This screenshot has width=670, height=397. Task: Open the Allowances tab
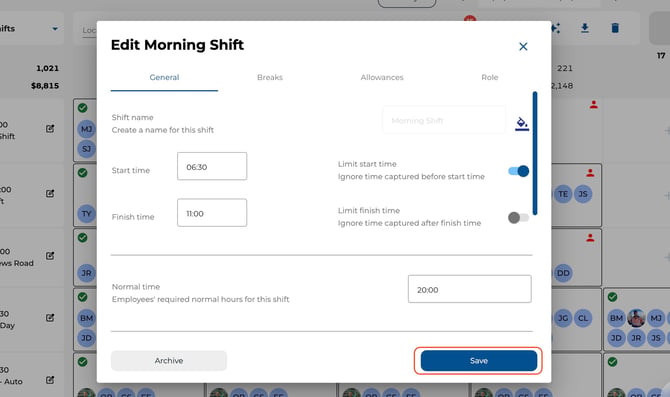coord(382,77)
